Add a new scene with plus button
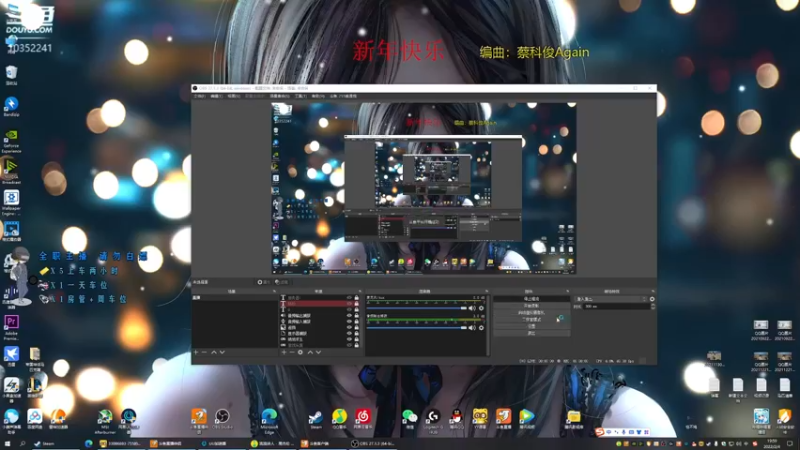Screen dimensions: 800x450 [x=196, y=352]
